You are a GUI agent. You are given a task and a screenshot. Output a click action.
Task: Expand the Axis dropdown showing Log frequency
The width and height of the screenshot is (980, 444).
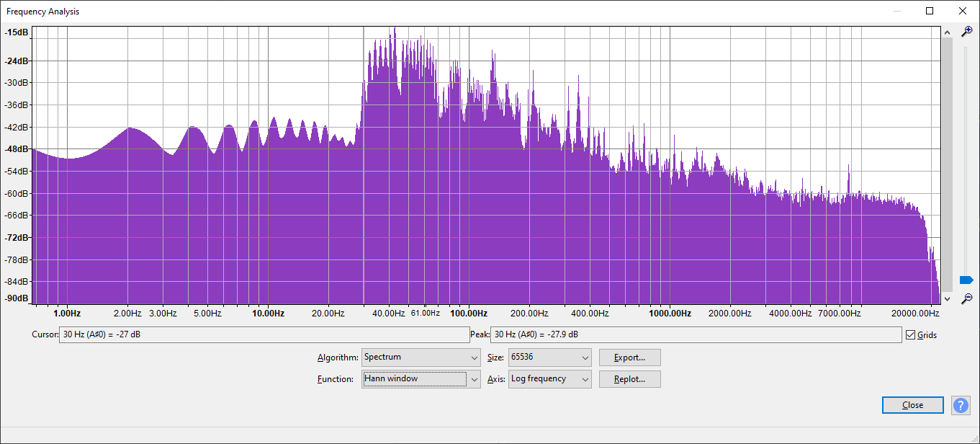tap(549, 379)
